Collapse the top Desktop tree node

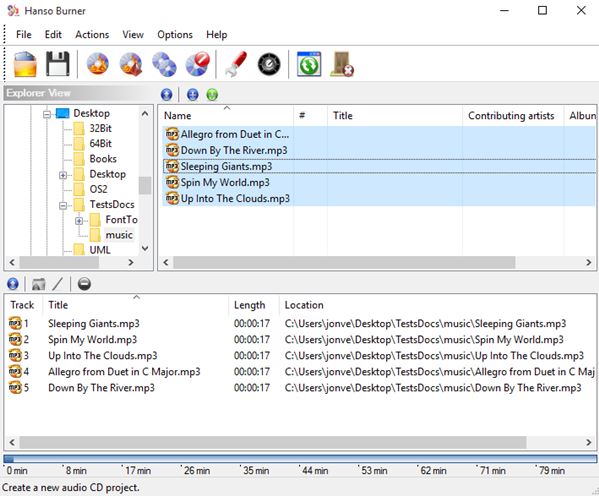[x=47, y=114]
